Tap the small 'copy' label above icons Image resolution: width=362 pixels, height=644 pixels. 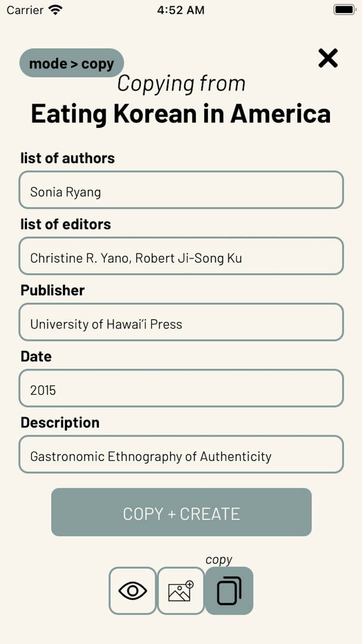coord(219,560)
